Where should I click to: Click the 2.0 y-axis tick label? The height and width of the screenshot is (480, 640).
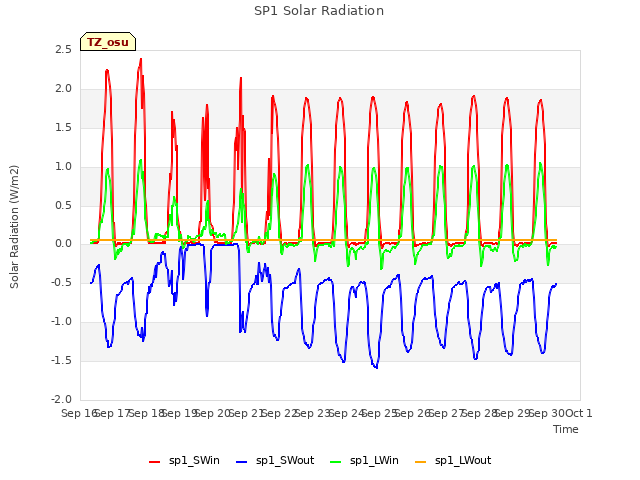tap(63, 89)
